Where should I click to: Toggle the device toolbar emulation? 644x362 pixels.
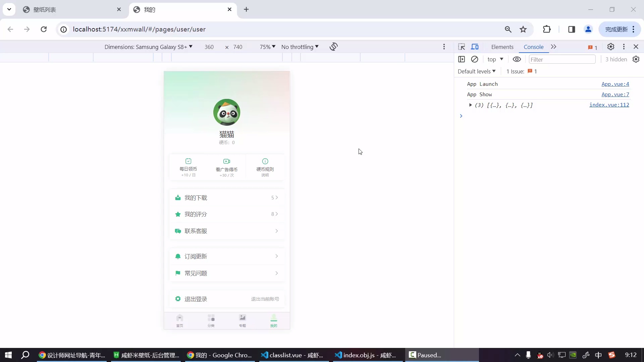pos(475,47)
